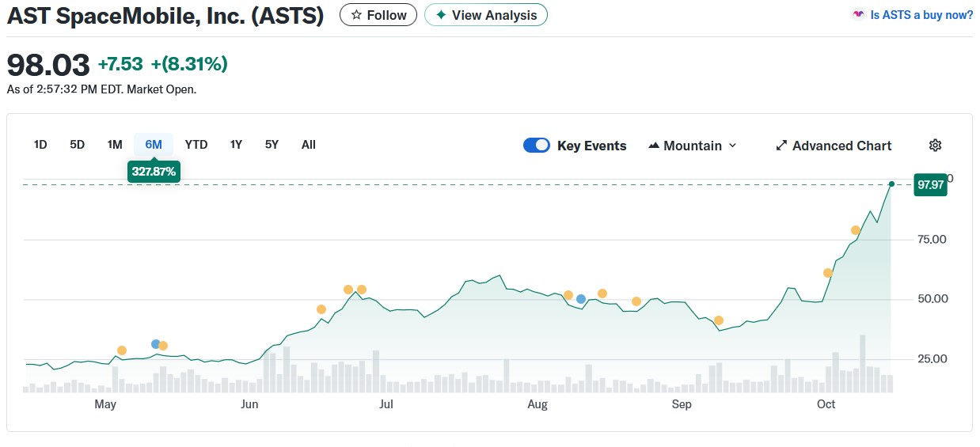Click the 327.87% performance badge
The height and width of the screenshot is (447, 980).
[x=154, y=171]
